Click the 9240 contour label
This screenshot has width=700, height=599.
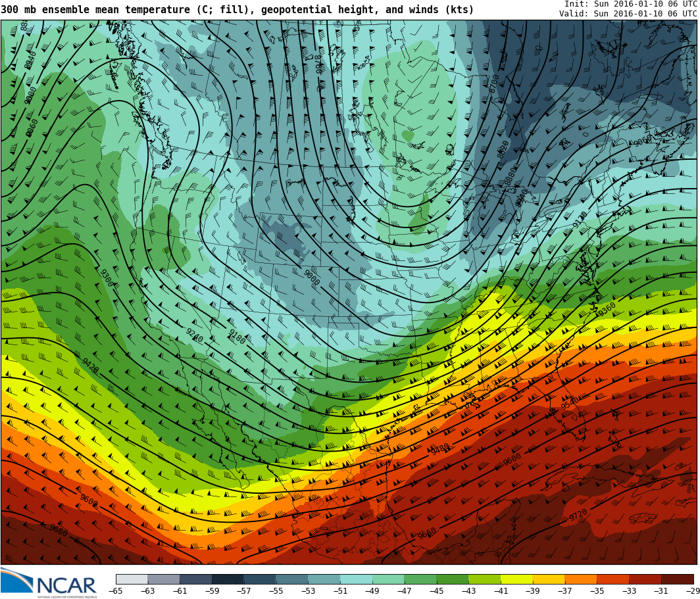point(194,335)
